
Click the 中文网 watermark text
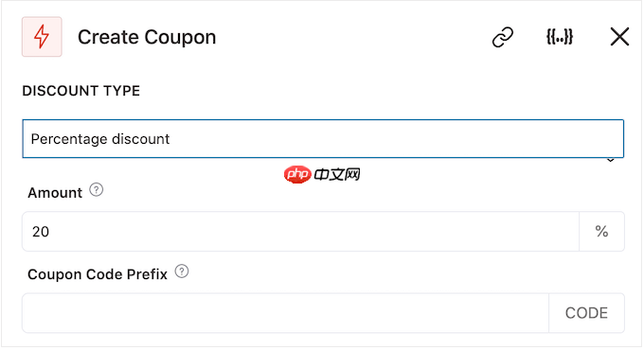coord(337,175)
